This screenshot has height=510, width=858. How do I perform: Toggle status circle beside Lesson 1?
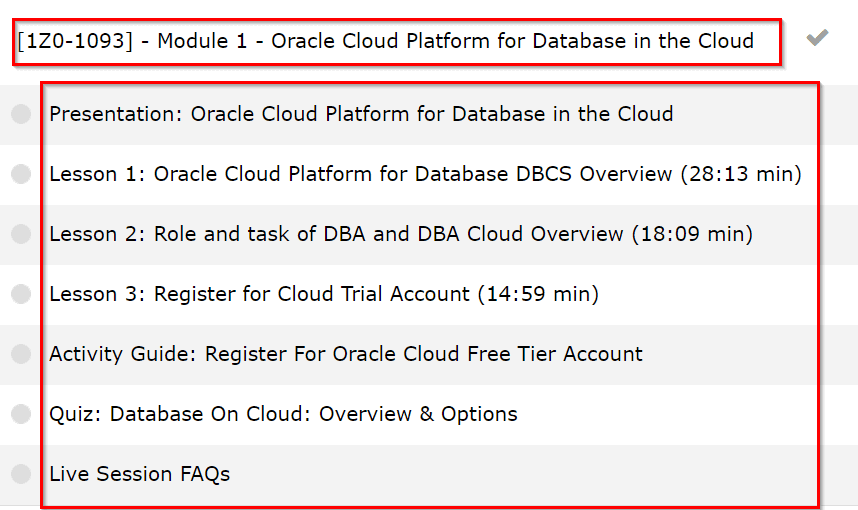click(x=21, y=174)
